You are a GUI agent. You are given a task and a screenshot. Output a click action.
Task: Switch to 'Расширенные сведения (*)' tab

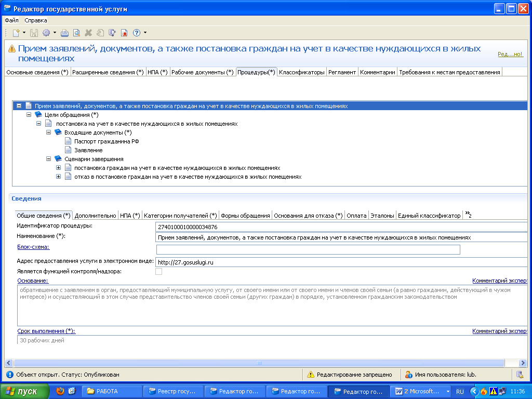(x=108, y=72)
